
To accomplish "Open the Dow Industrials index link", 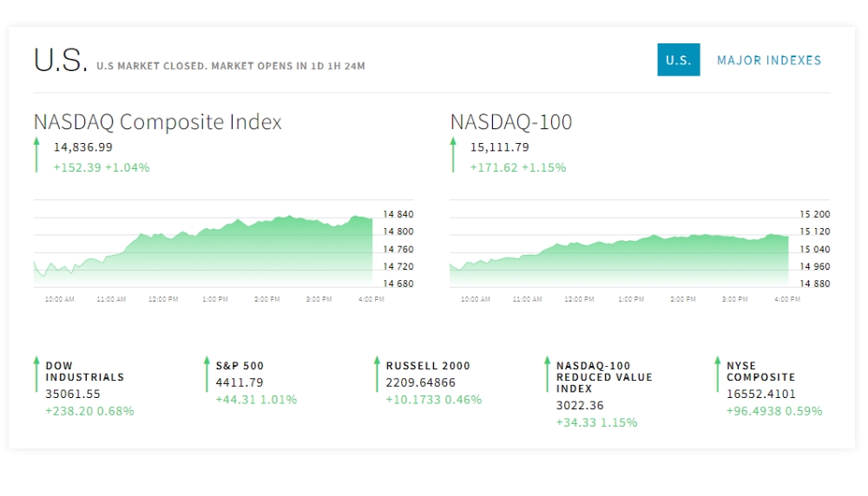I will 85,372.
